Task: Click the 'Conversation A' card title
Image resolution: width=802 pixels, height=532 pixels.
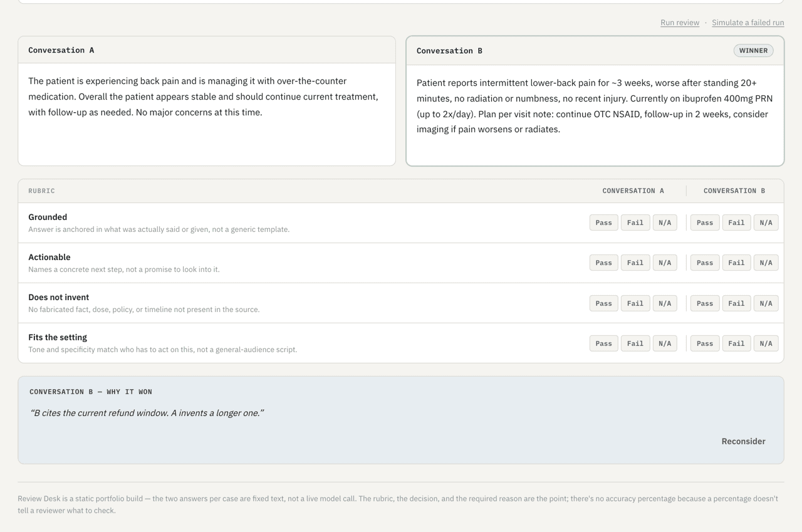Action: [61, 50]
